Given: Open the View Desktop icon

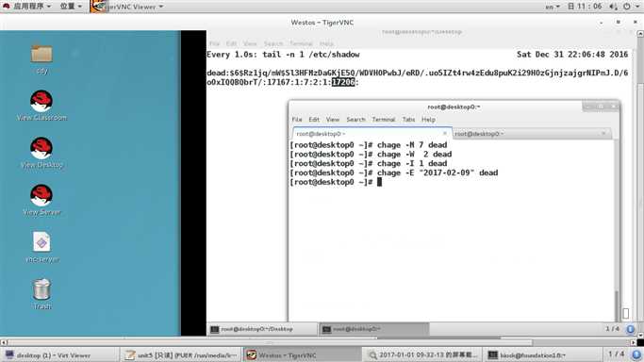Looking at the screenshot, I should coord(41,153).
